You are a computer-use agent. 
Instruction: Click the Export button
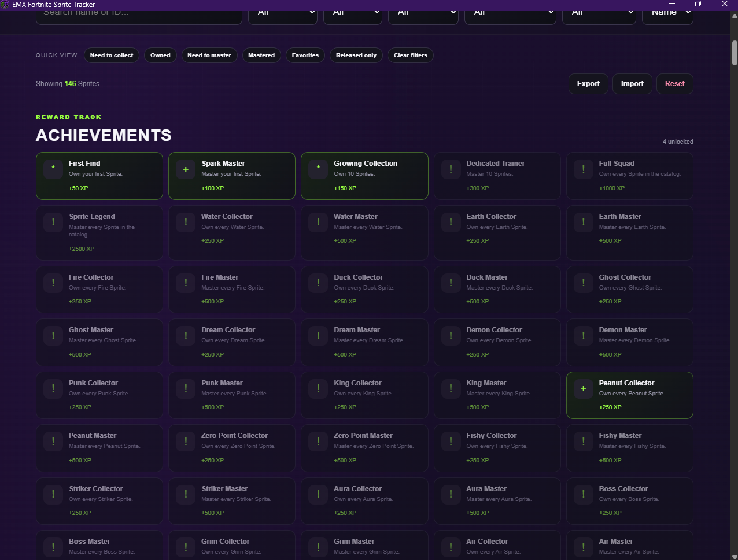(x=588, y=84)
